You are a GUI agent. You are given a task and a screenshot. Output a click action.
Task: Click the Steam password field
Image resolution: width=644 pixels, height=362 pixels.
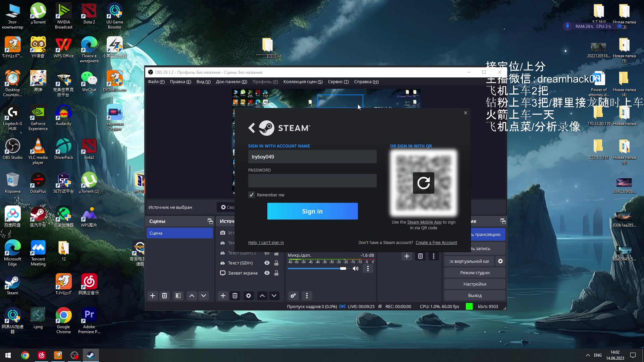click(312, 181)
